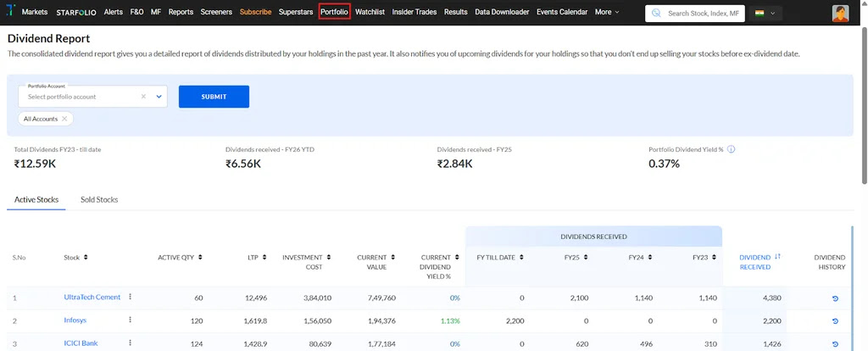Expand the More menu
Viewport: 868px width, 351px height.
(607, 12)
